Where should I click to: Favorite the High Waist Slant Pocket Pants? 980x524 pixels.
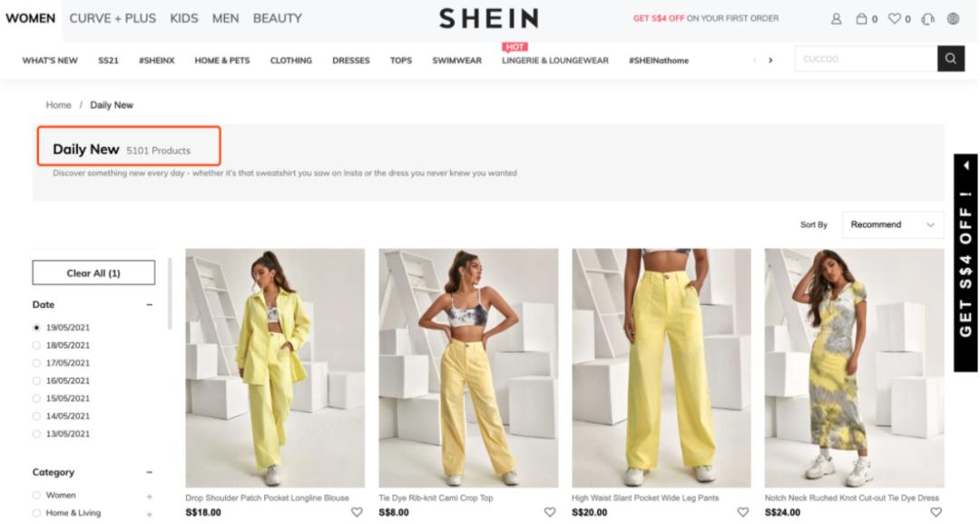(x=742, y=512)
